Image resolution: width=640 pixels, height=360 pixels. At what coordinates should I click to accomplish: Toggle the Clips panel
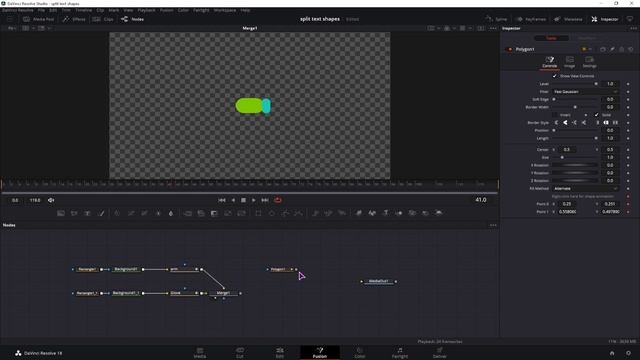tap(103, 19)
